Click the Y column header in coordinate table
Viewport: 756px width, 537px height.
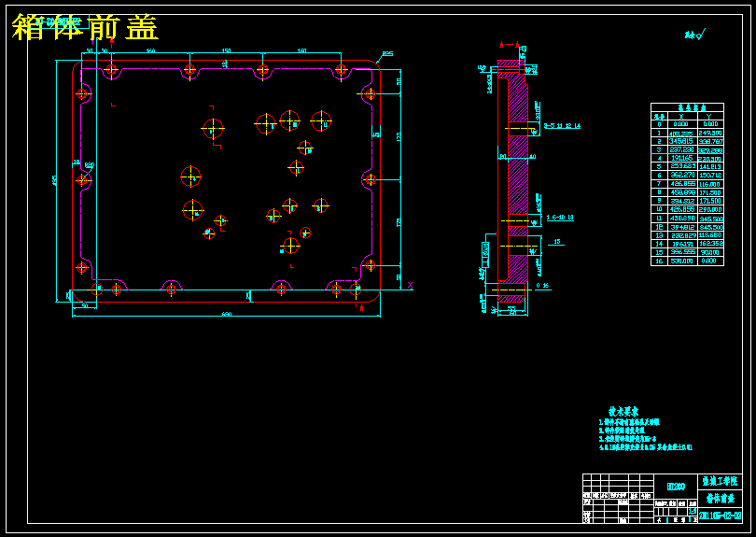coord(708,117)
